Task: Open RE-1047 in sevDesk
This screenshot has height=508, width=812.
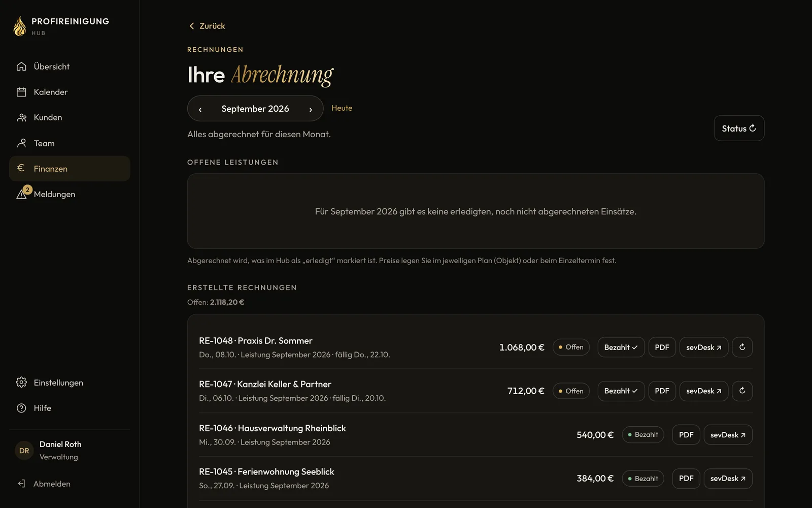Action: (x=704, y=391)
